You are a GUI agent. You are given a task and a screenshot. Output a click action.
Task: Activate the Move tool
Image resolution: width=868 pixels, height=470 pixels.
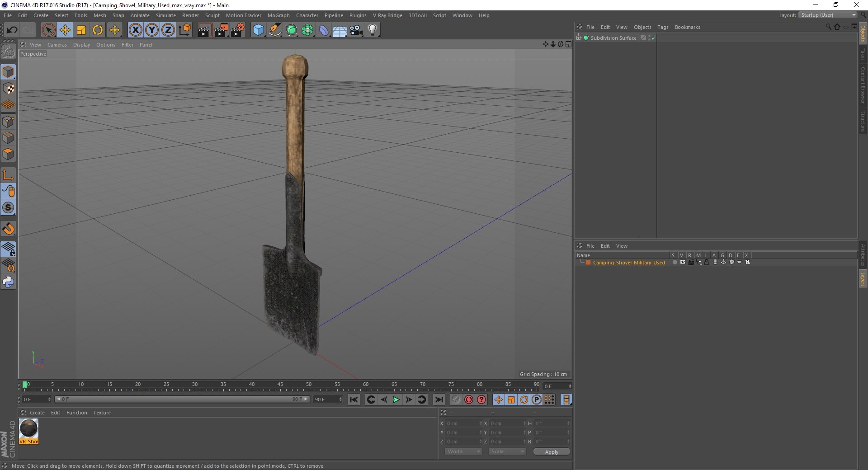click(65, 30)
